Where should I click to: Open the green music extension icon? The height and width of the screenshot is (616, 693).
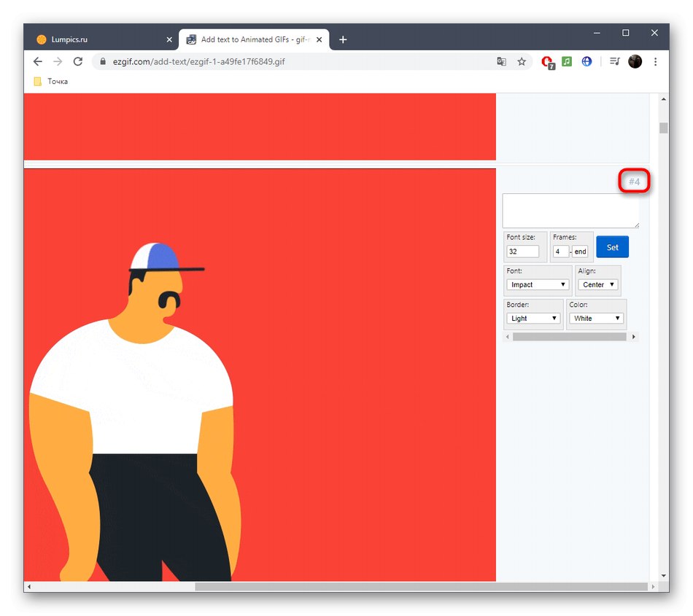(567, 61)
